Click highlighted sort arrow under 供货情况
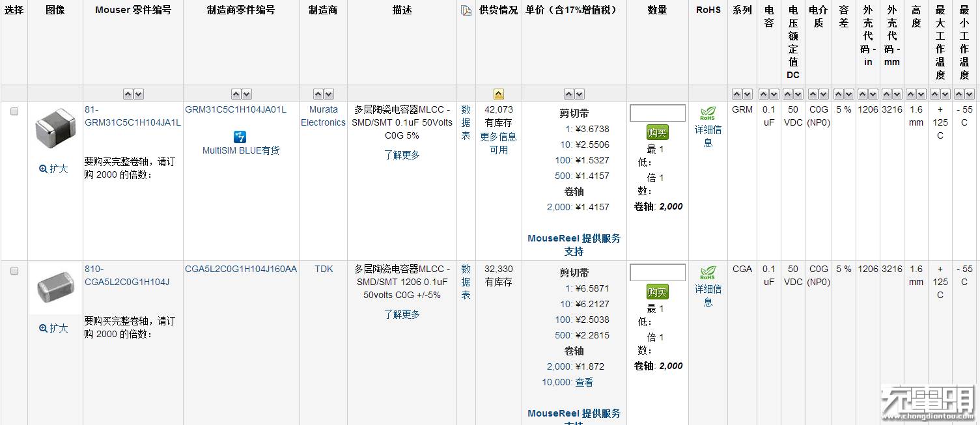This screenshot has width=980, height=425. (499, 94)
